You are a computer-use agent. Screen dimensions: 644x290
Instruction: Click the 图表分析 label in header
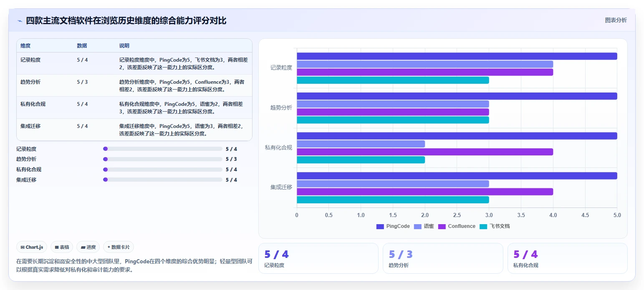[616, 20]
